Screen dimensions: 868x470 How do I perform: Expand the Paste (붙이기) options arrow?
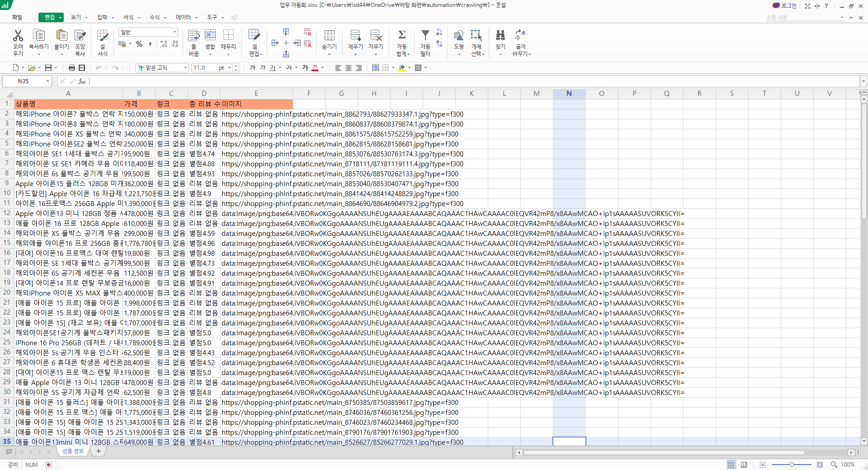click(x=61, y=54)
